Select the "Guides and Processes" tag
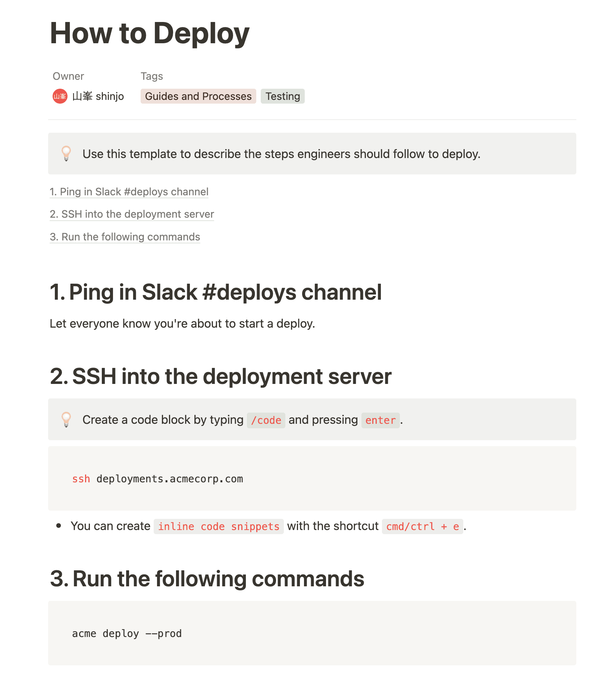608x700 pixels. (198, 96)
